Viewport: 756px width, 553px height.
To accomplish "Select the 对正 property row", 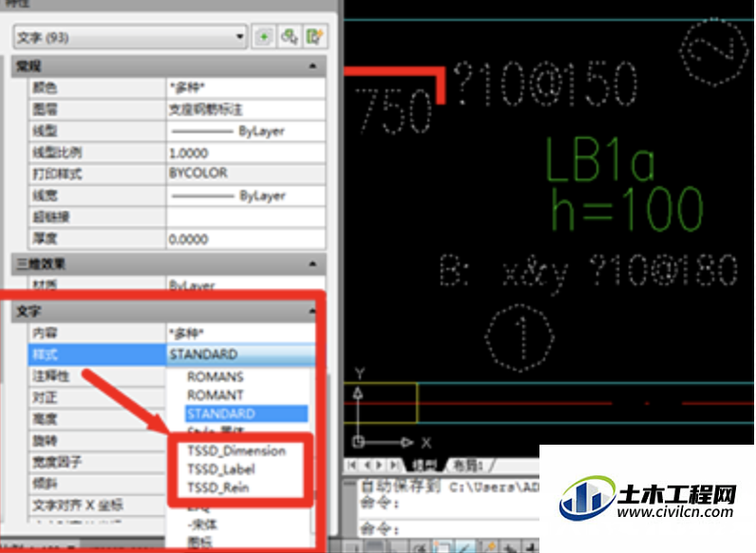I will coord(97,397).
